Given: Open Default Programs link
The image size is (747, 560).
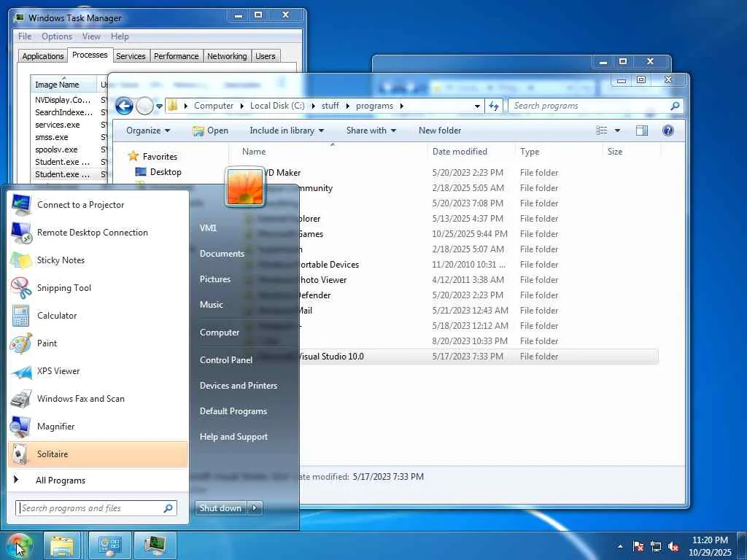Looking at the screenshot, I should [x=233, y=411].
